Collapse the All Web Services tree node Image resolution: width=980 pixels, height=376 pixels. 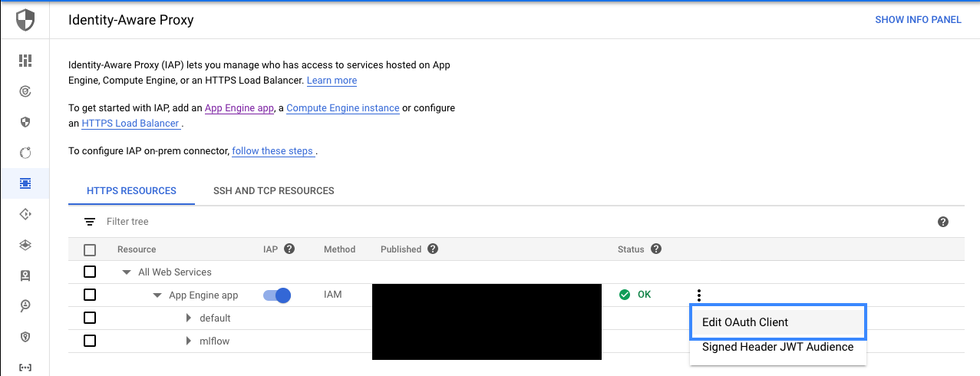127,272
